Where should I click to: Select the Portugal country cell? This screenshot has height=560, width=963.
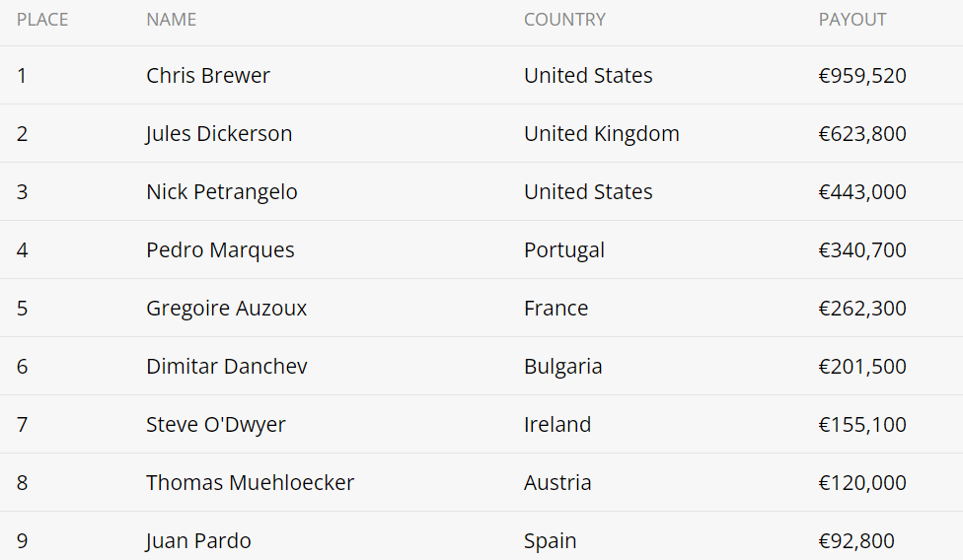tap(564, 250)
